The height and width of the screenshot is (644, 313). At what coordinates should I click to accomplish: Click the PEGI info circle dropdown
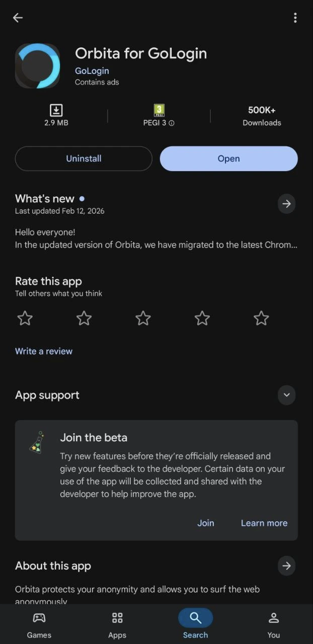click(172, 123)
